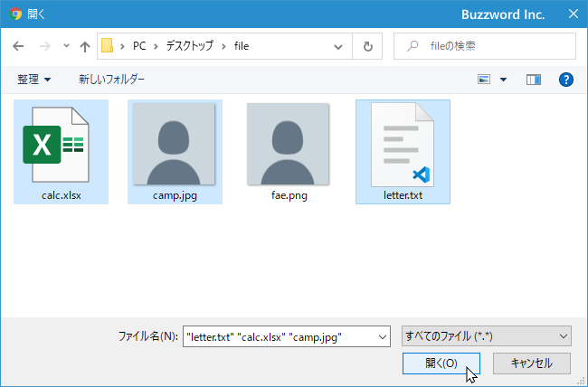
Task: Select the fae.png image file
Action: [x=289, y=152]
